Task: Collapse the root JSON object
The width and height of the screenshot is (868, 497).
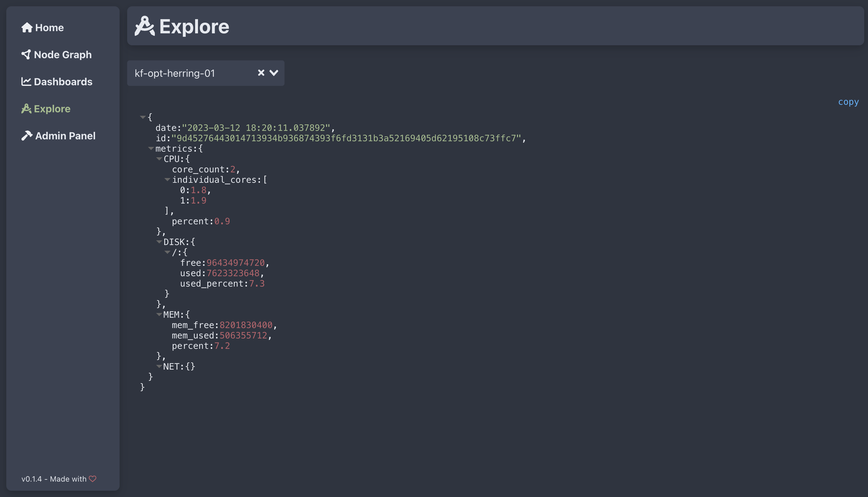Action: [x=143, y=117]
